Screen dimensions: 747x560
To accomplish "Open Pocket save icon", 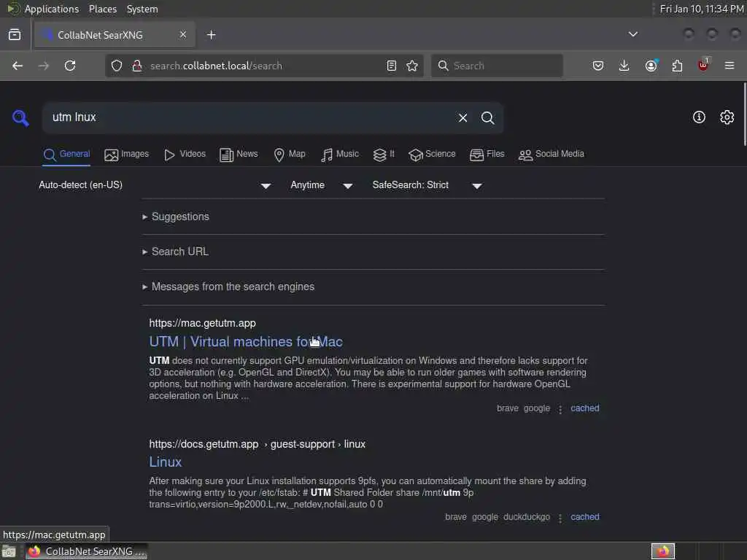I will coord(598,66).
